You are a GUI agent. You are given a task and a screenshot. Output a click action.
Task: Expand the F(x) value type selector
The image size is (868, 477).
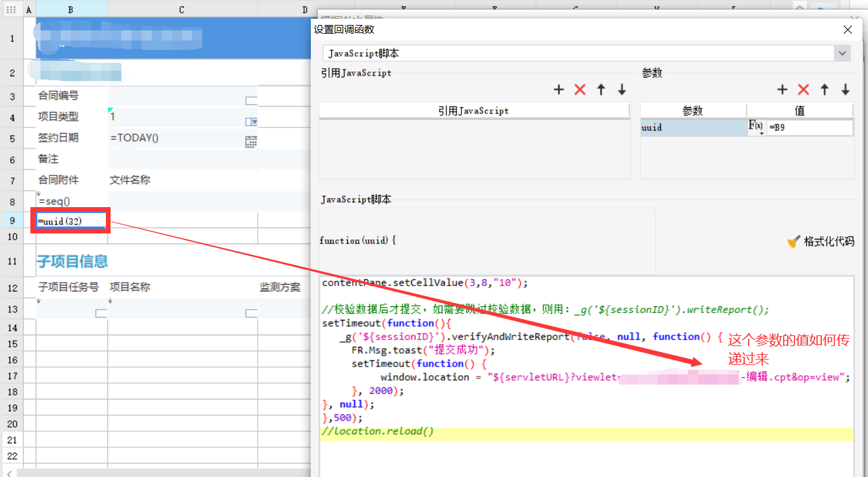coord(756,128)
